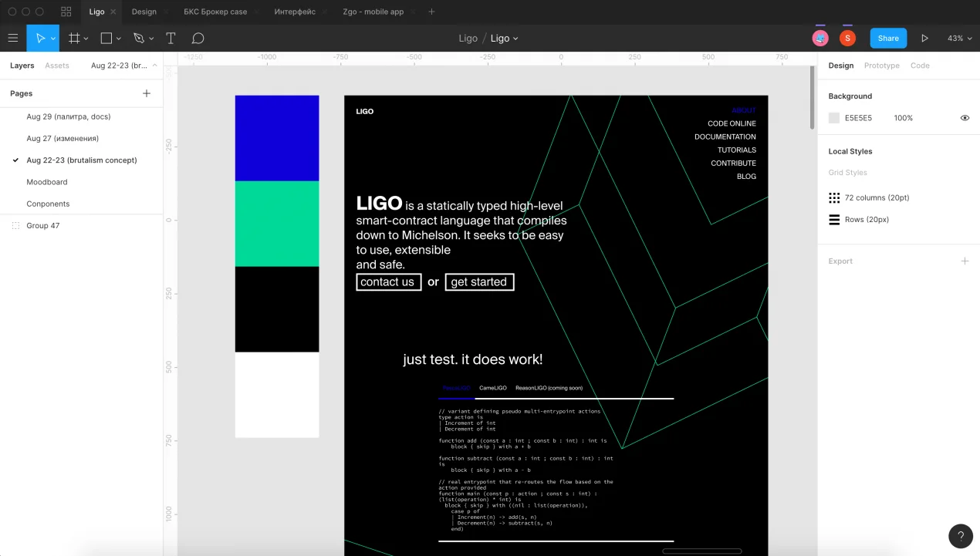Viewport: 980px width, 556px height.
Task: Close the Ligo tab
Action: click(x=113, y=12)
